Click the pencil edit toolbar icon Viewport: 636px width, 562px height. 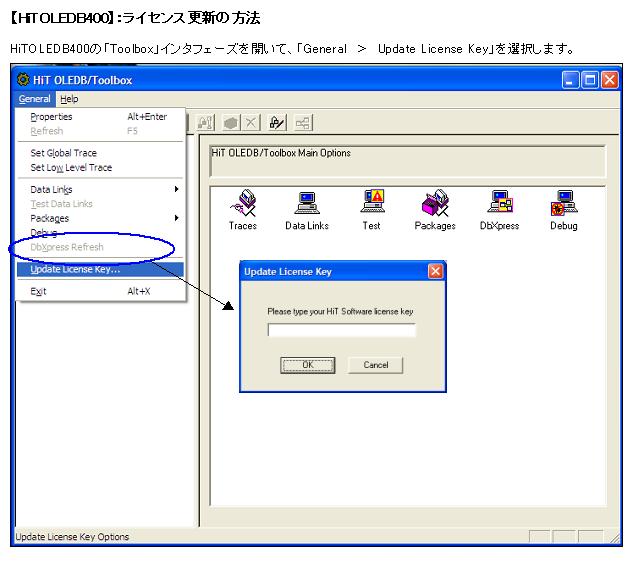coord(277,122)
